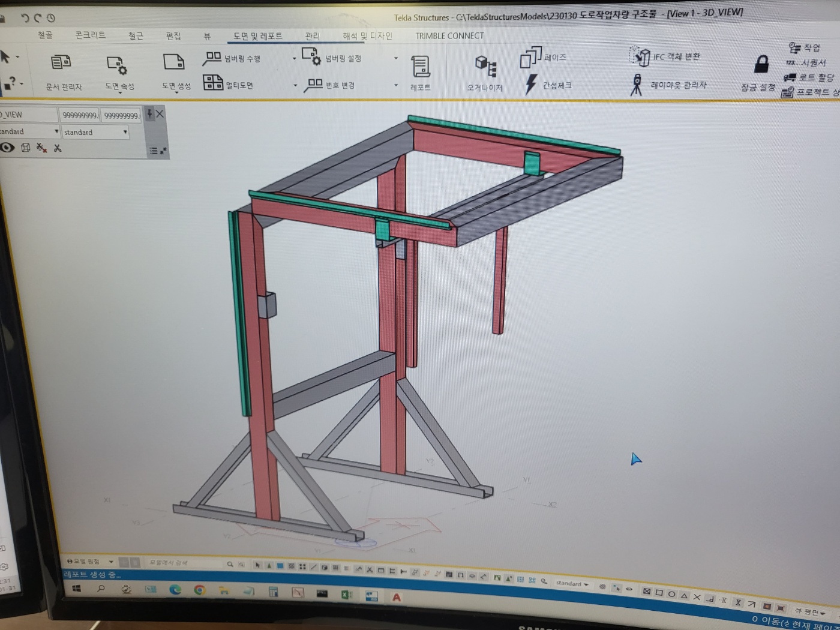Toggle the square endpoint snap switch
This screenshot has width=840, height=630.
659,593
